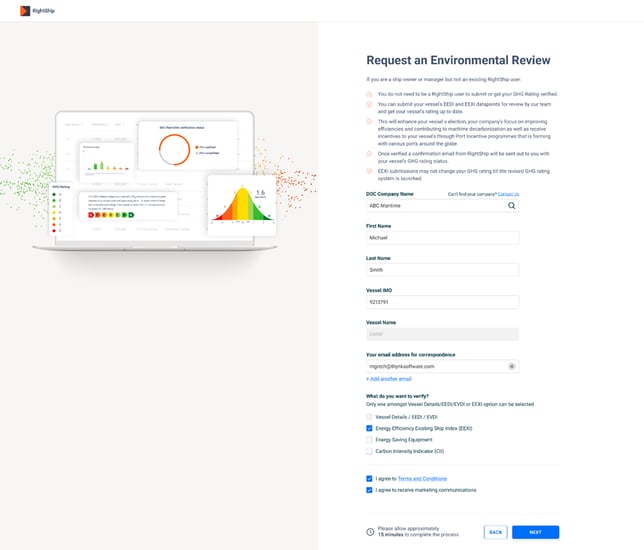Screen dimensions: 644x550
Task: Open the Terms and Conditions link
Action: tap(422, 479)
